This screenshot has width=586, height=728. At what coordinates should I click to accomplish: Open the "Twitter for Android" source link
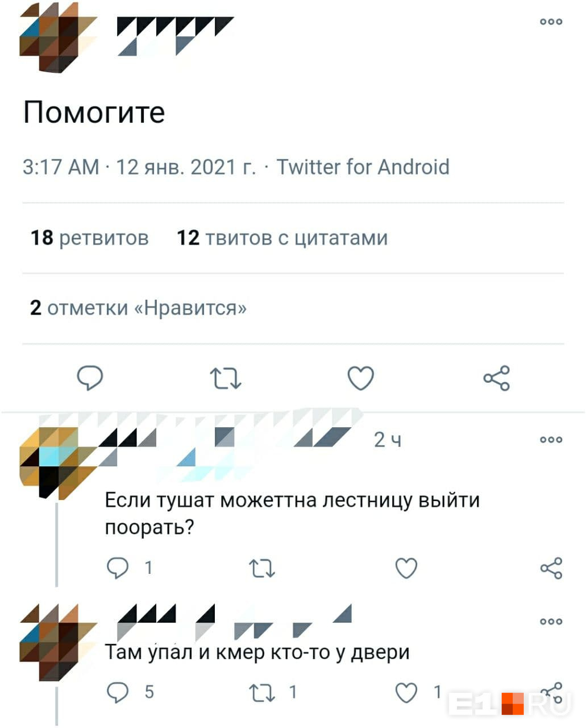(x=363, y=167)
